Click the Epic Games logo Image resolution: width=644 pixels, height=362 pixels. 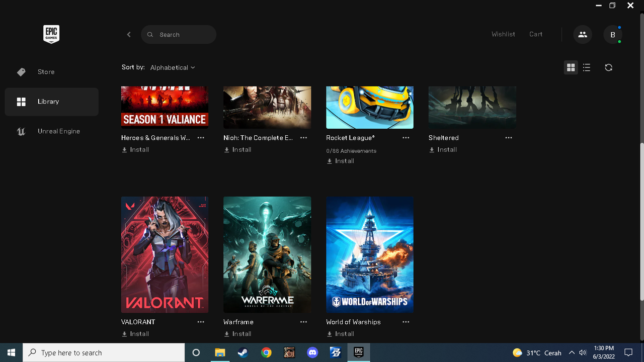pos(51,34)
